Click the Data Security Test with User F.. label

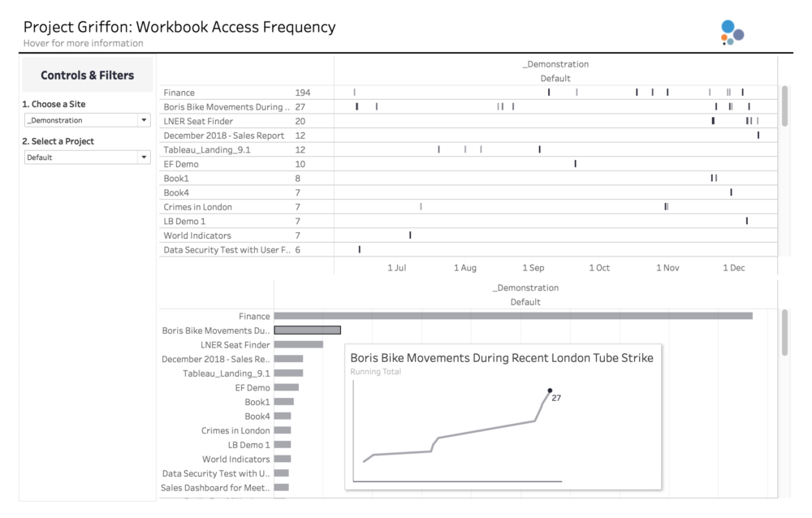(227, 250)
